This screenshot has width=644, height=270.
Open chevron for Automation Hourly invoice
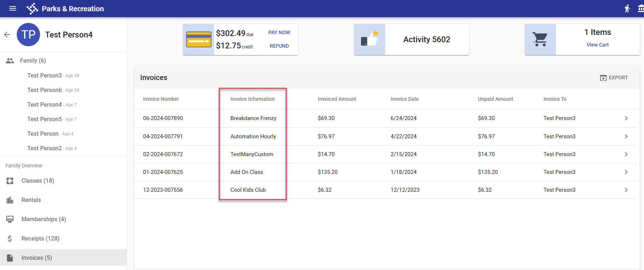click(x=626, y=136)
